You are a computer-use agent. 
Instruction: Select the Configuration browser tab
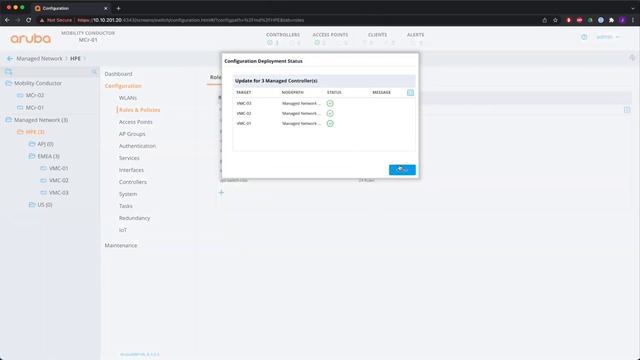tap(71, 8)
